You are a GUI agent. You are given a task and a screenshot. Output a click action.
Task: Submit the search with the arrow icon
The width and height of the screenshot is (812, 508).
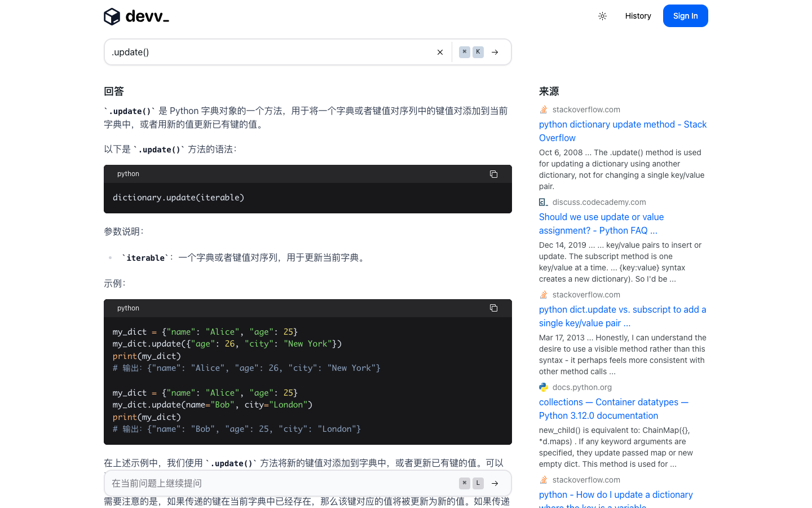[495, 51]
